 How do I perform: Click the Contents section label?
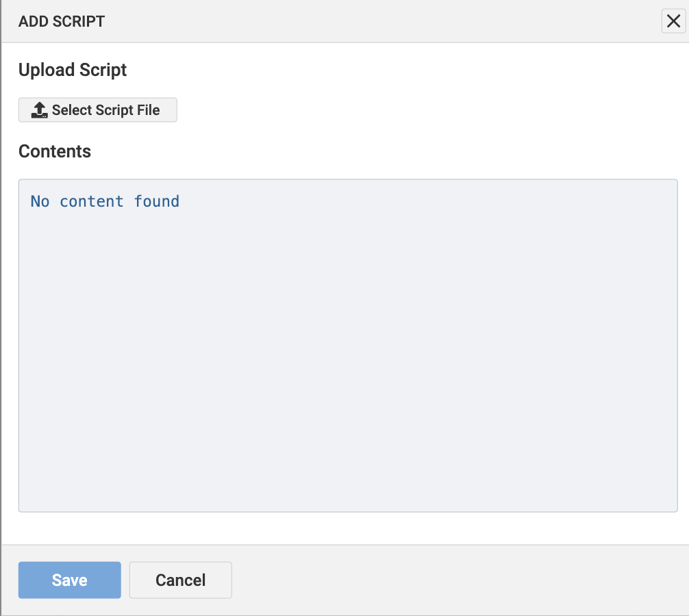tap(55, 151)
